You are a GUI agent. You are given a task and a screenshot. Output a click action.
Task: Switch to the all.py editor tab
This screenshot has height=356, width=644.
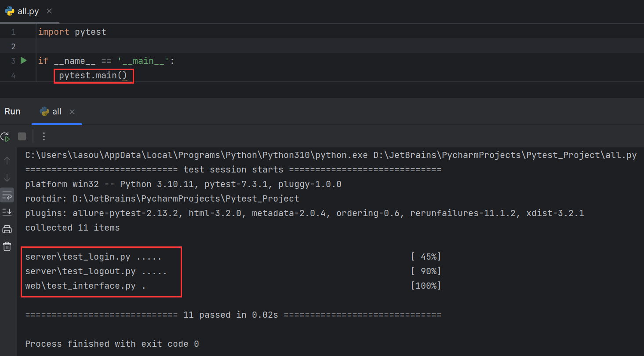pyautogui.click(x=28, y=11)
